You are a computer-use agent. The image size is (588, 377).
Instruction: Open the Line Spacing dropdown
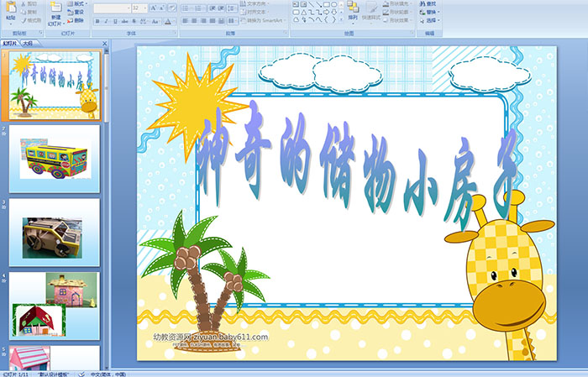coord(232,8)
